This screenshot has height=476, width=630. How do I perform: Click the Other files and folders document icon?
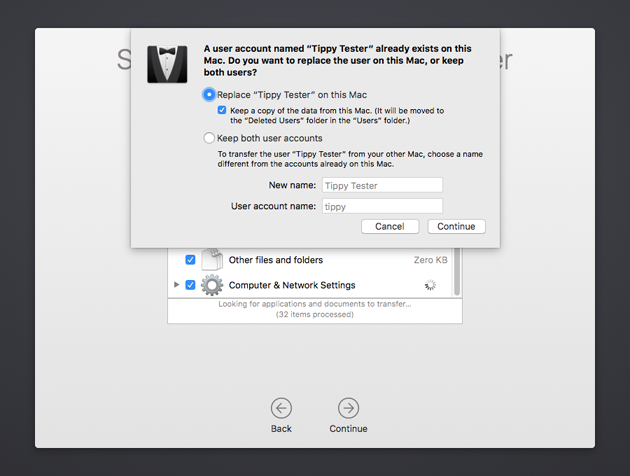click(x=212, y=259)
